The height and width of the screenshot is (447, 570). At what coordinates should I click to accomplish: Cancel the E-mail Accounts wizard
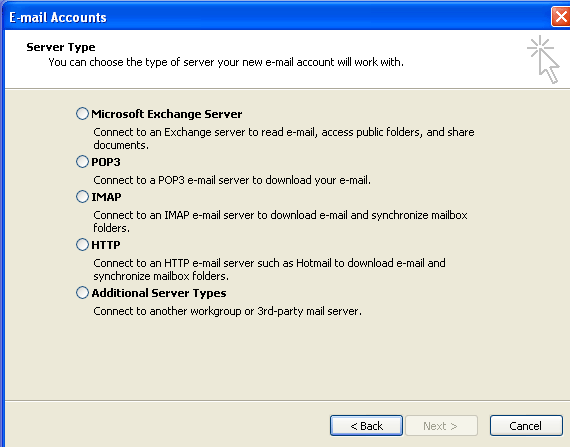click(526, 426)
